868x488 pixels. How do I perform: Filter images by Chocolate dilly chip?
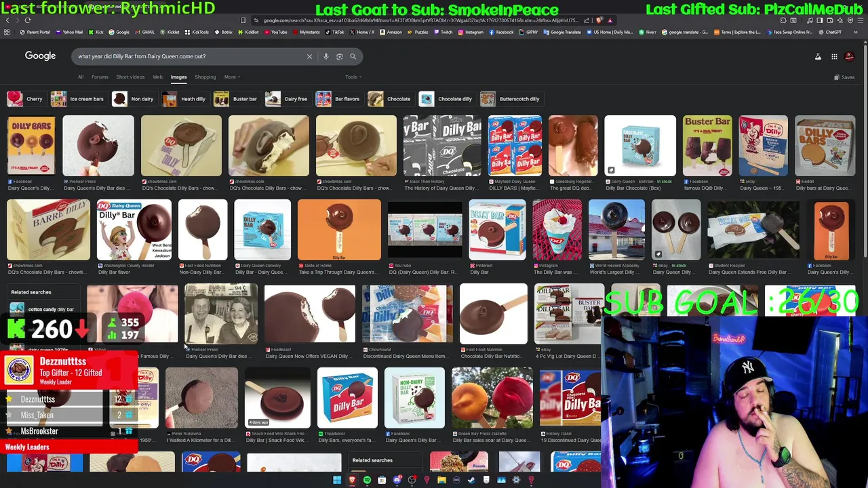pos(446,99)
